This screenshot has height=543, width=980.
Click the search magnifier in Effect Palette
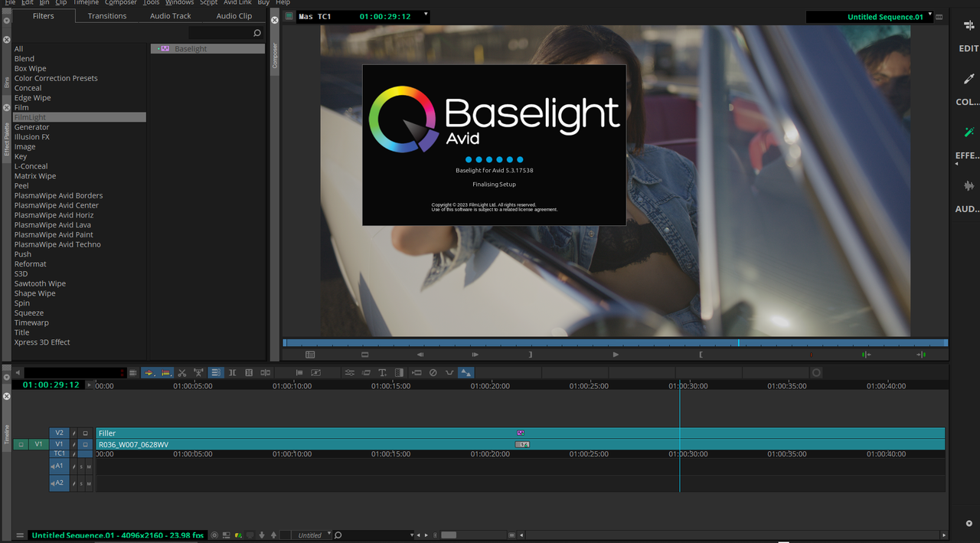point(256,33)
